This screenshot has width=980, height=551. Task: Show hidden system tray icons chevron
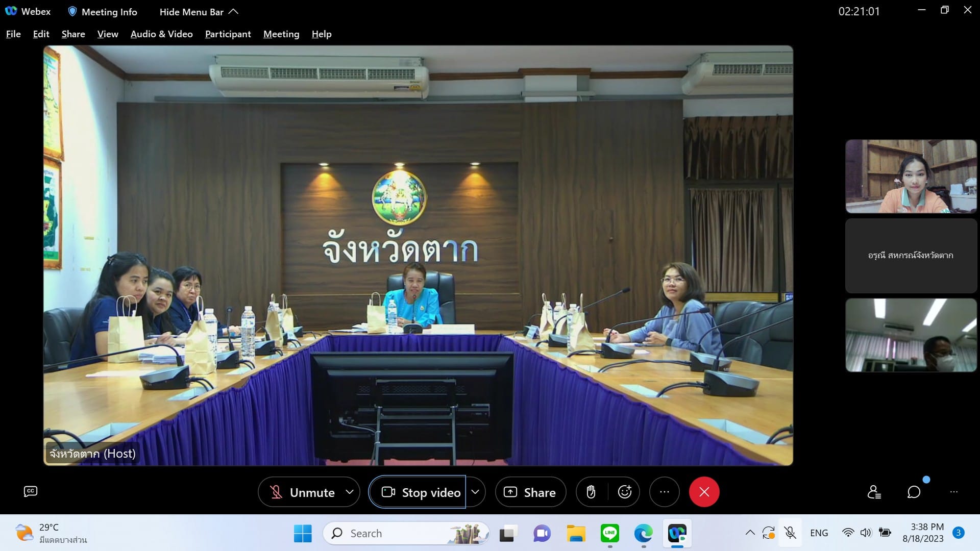(750, 533)
